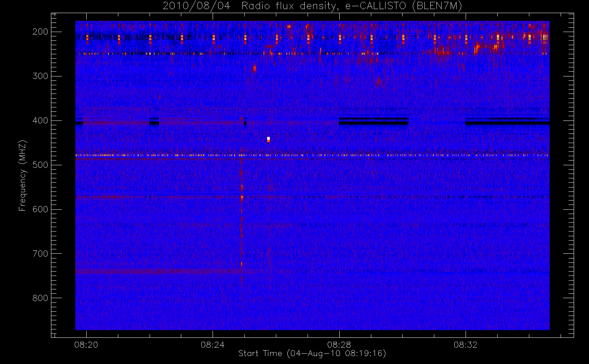The width and height of the screenshot is (589, 364).
Task: Click the 200 frequency tick label
Action: [40, 32]
